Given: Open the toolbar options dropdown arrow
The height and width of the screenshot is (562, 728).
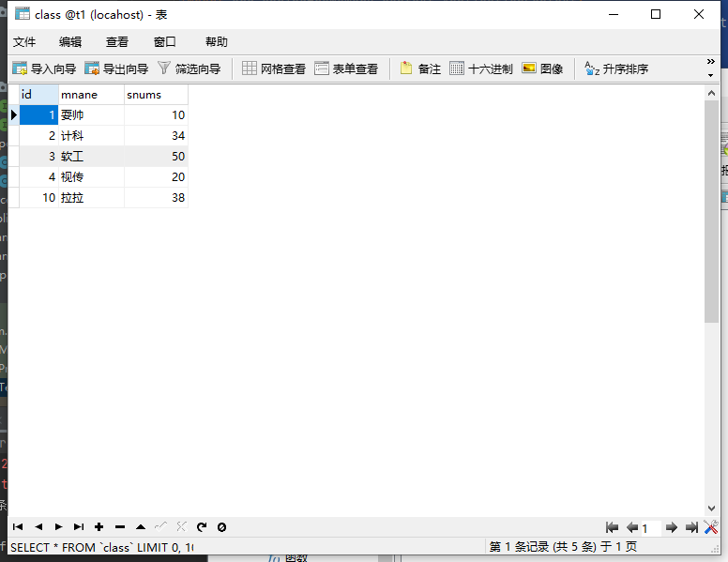Looking at the screenshot, I should (x=711, y=75).
